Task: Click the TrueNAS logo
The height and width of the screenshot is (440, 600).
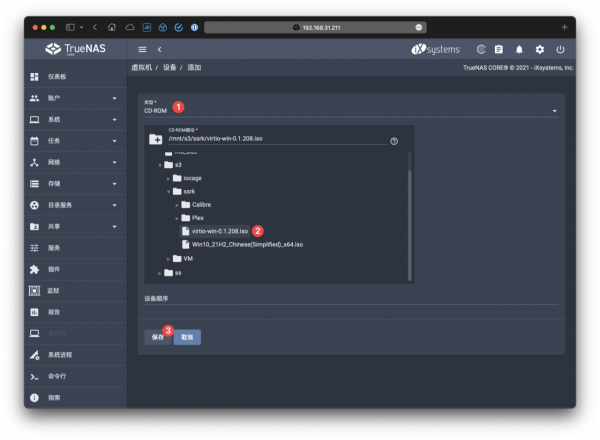Action: click(75, 49)
